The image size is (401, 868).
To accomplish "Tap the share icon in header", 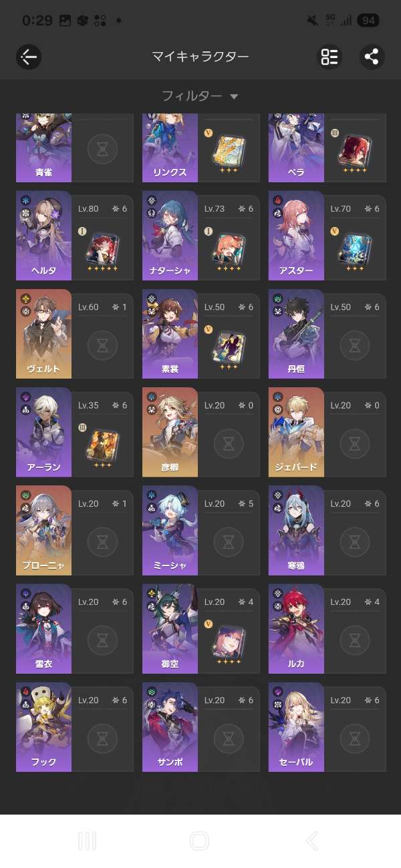I will [x=372, y=57].
